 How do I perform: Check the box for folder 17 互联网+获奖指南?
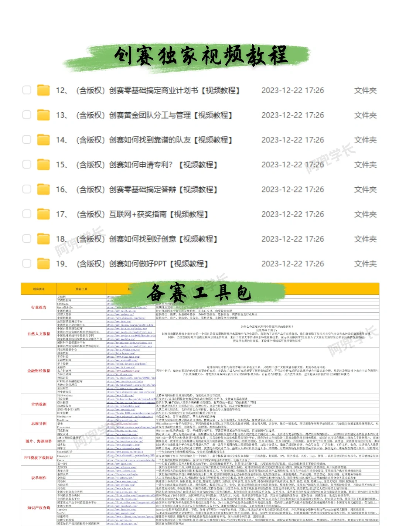[27, 214]
